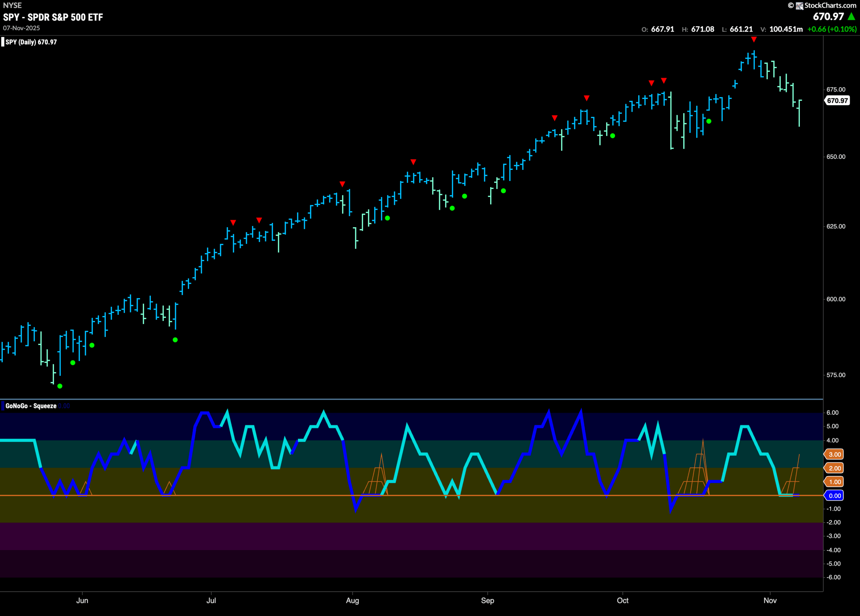This screenshot has height=616, width=860.
Task: Click the 675.00 price axis label
Action: (x=836, y=89)
